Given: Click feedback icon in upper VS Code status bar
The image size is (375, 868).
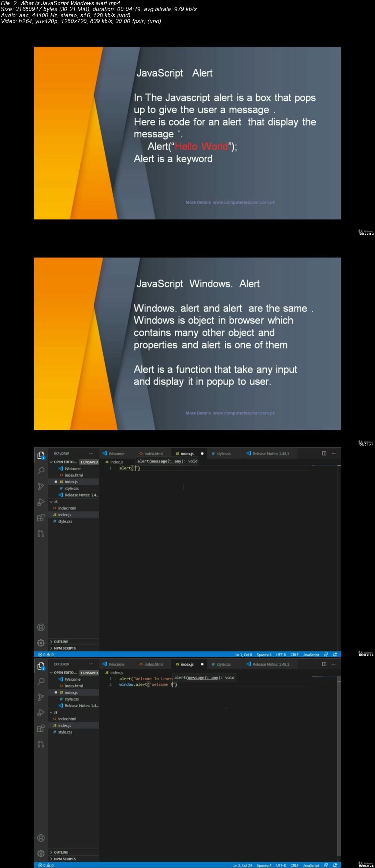Looking at the screenshot, I should click(326, 654).
